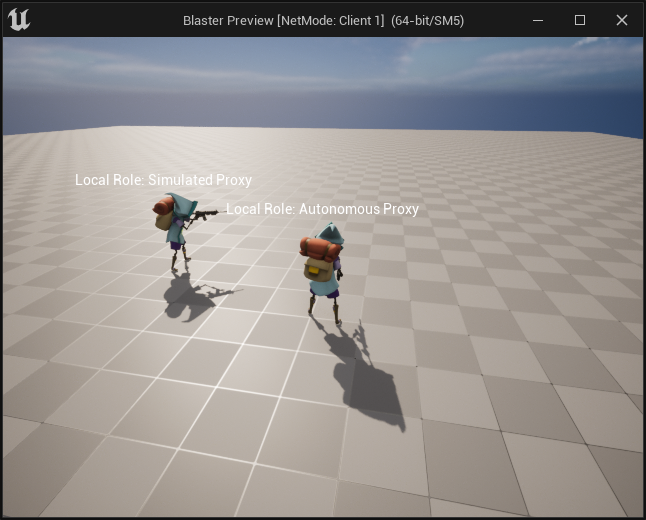Click the 'Local Role: Simulated Proxy' label
Viewport: 646px width, 520px height.
click(164, 180)
